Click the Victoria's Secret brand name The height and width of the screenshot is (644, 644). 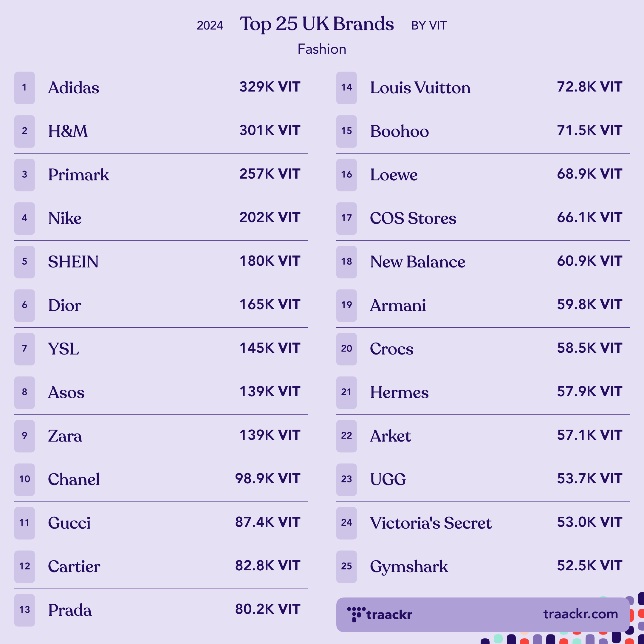(x=431, y=523)
